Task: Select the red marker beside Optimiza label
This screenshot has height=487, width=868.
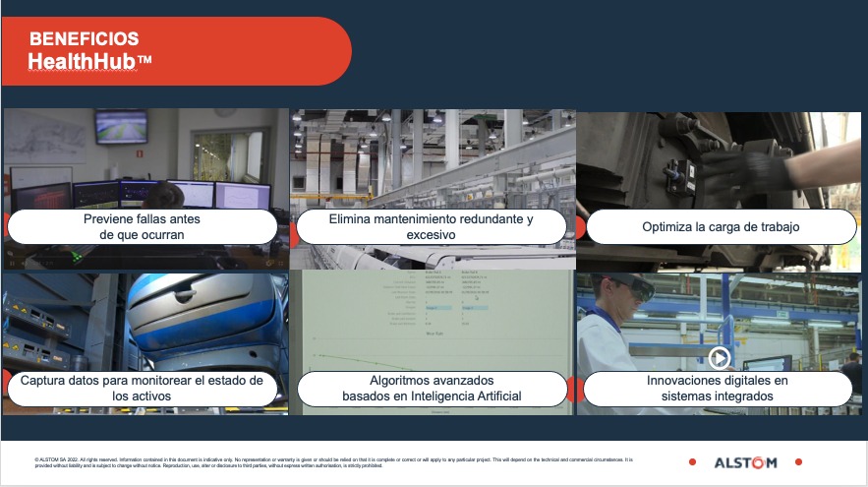Action: [x=579, y=227]
